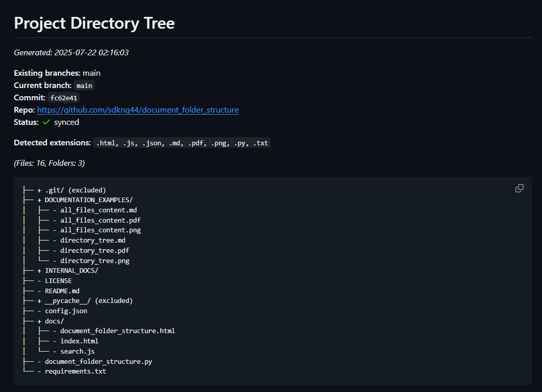The image size is (542, 392).
Task: Click the docs/ folder entry
Action: [x=54, y=321]
